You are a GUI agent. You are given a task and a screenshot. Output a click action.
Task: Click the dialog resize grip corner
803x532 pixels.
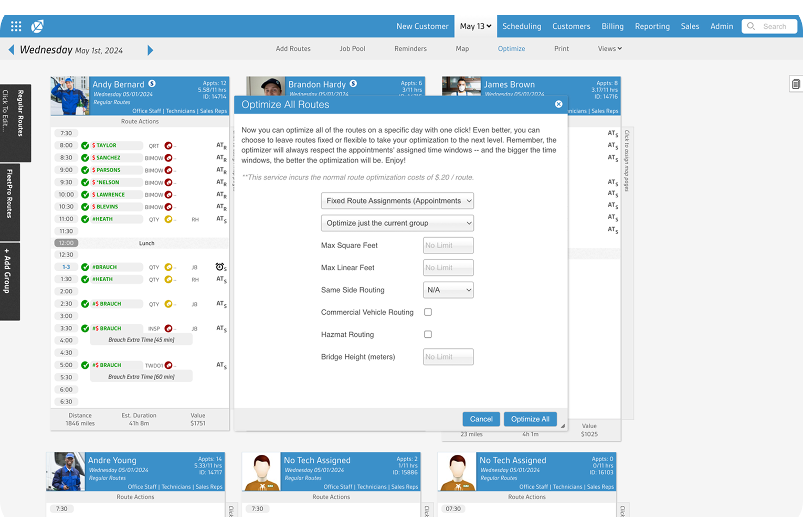tap(563, 426)
